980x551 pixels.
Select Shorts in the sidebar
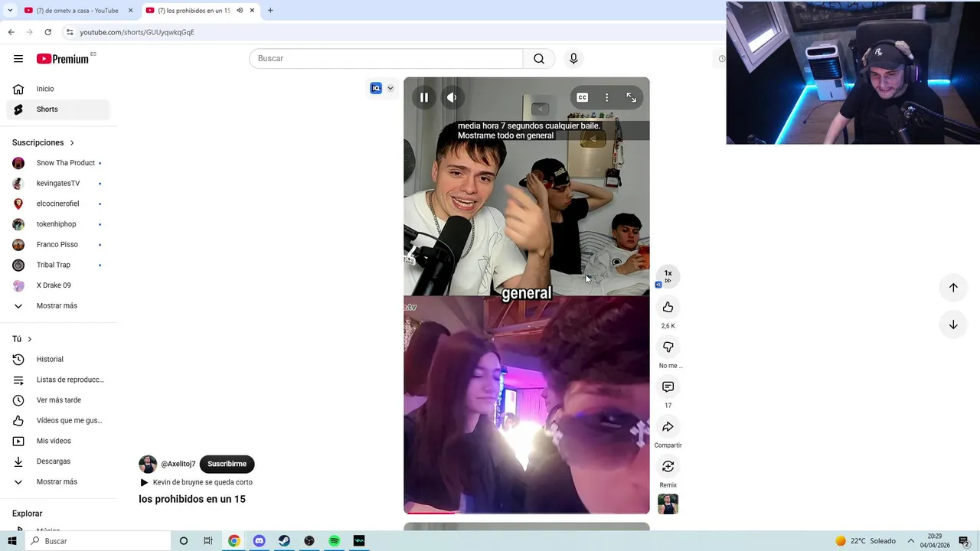click(x=58, y=109)
